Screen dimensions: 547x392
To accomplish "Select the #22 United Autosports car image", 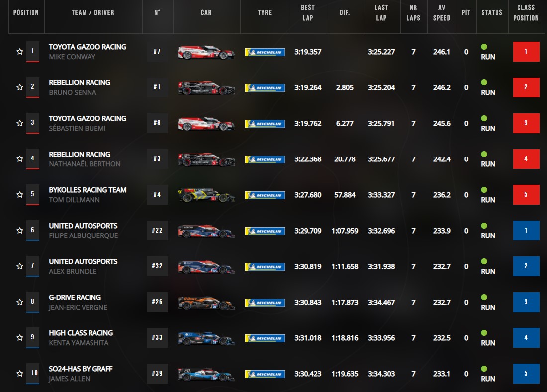I will 206,231.
